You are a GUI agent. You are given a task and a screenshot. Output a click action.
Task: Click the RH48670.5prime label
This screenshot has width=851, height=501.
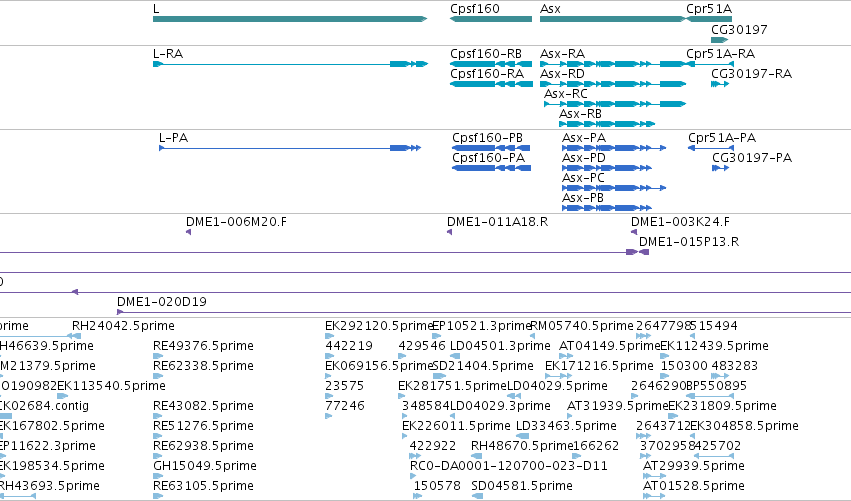point(522,446)
